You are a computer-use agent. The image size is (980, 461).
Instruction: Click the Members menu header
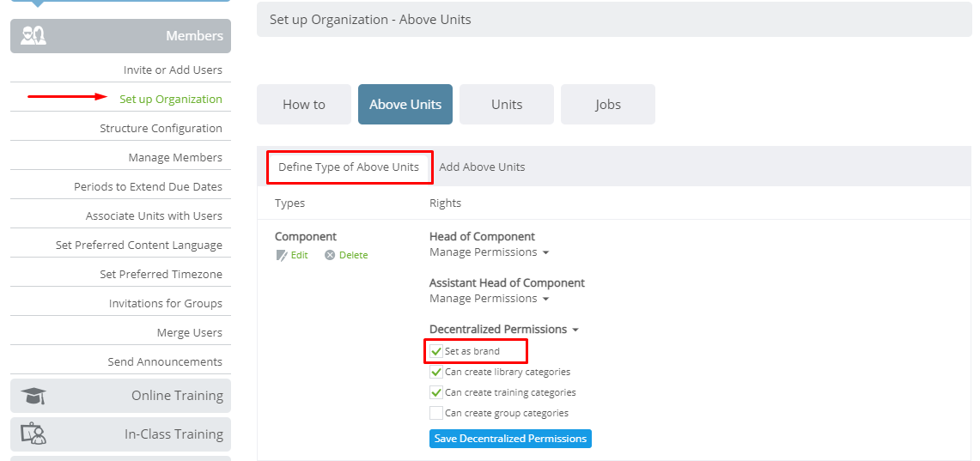(x=120, y=35)
